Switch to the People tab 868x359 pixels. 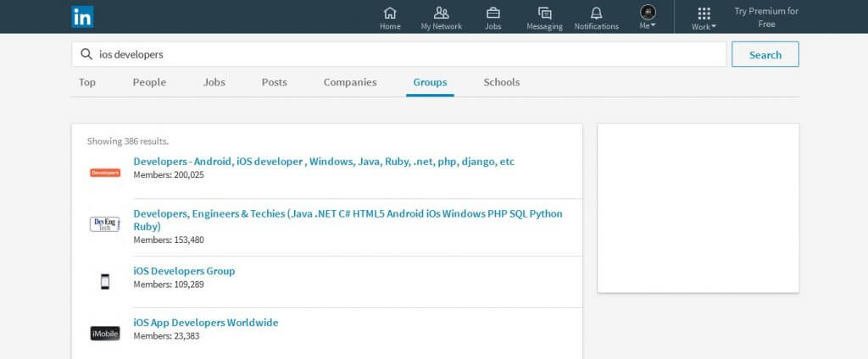(x=149, y=82)
